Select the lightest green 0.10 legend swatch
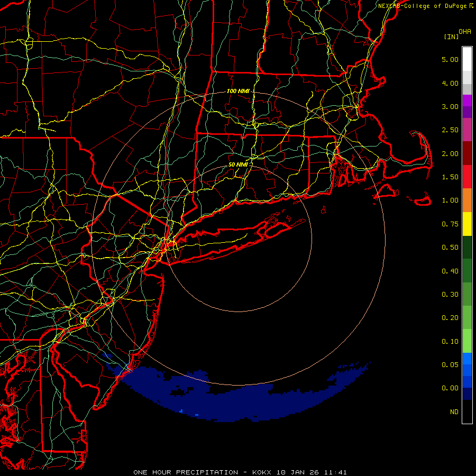Screen dimensions: 476x476 467,341
